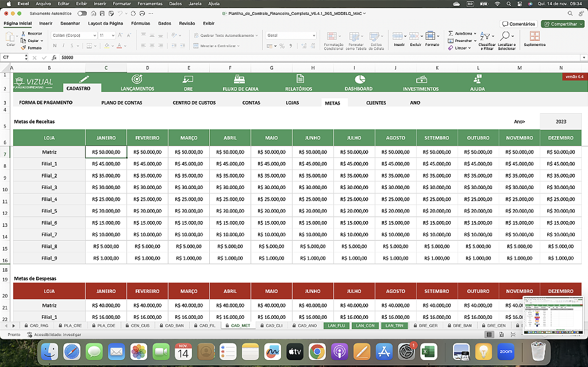Switch to the CAD_CLI sheet tab
The width and height of the screenshot is (588, 367).
(x=272, y=326)
